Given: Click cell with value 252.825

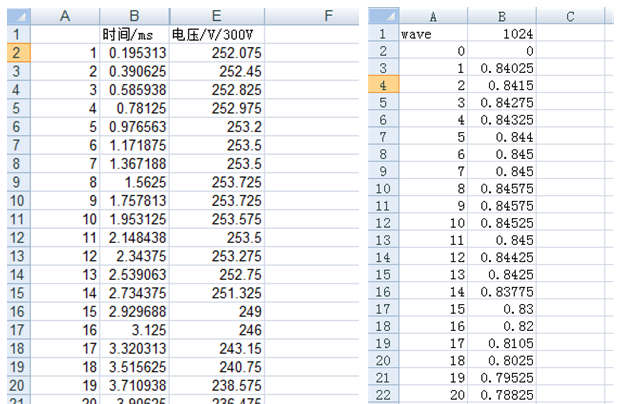Looking at the screenshot, I should coord(217,90).
